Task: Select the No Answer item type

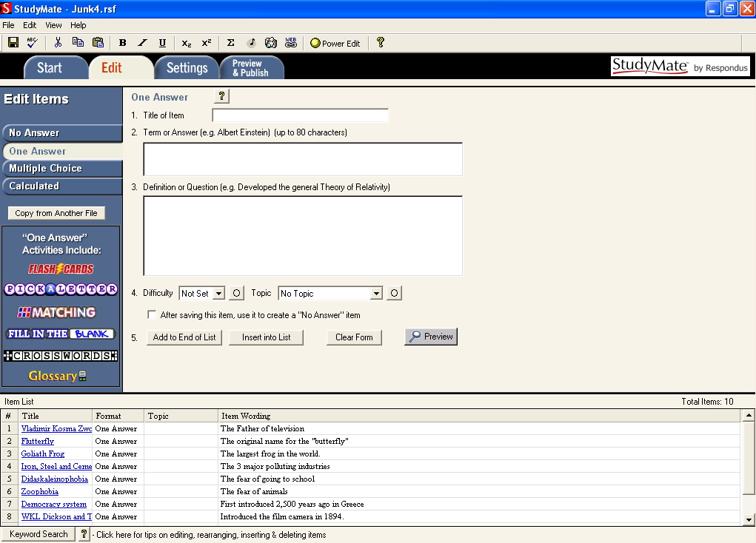Action: point(61,133)
